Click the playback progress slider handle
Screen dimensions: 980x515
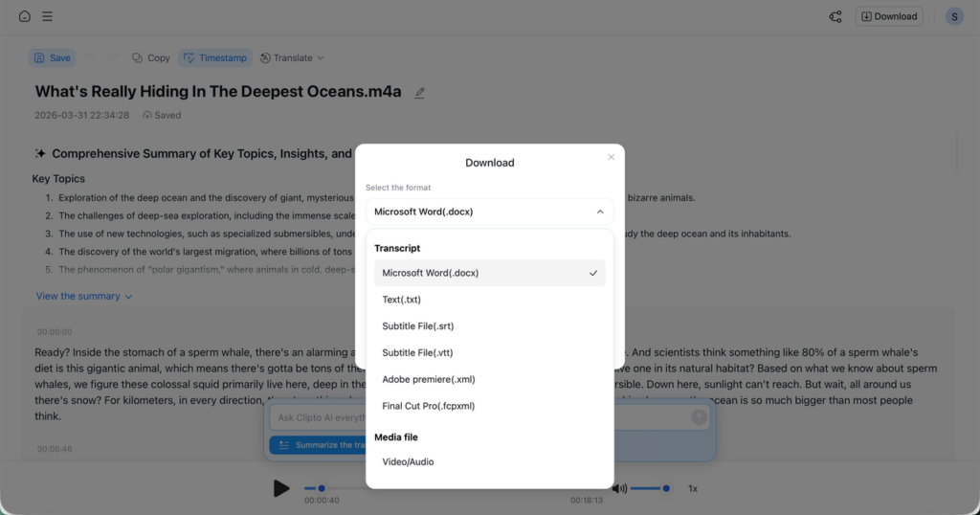point(322,488)
